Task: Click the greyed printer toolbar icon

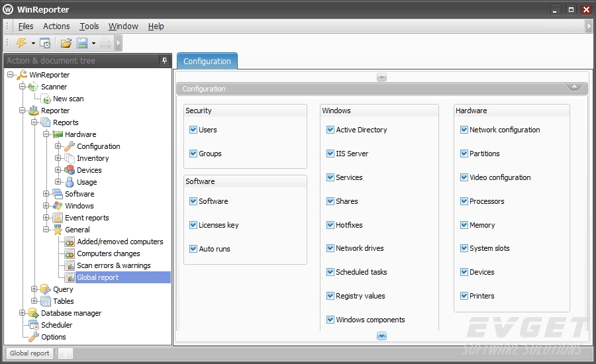Action: [x=105, y=43]
